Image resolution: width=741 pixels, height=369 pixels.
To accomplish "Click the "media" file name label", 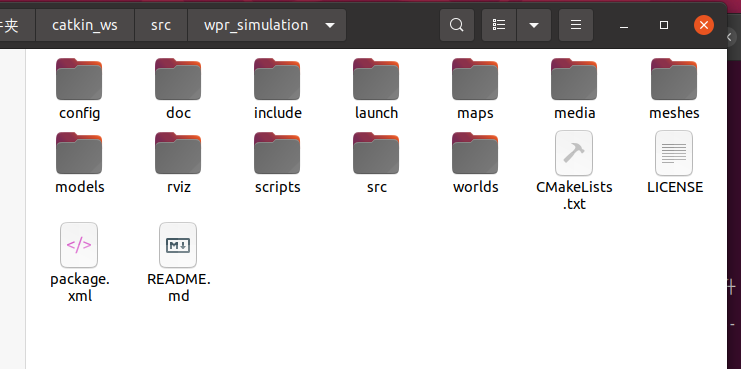I will tap(575, 113).
